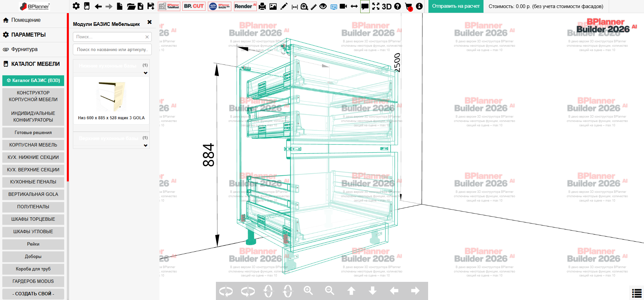The image size is (644, 300).
Task: Print the project using printer icon
Action: tap(262, 6)
